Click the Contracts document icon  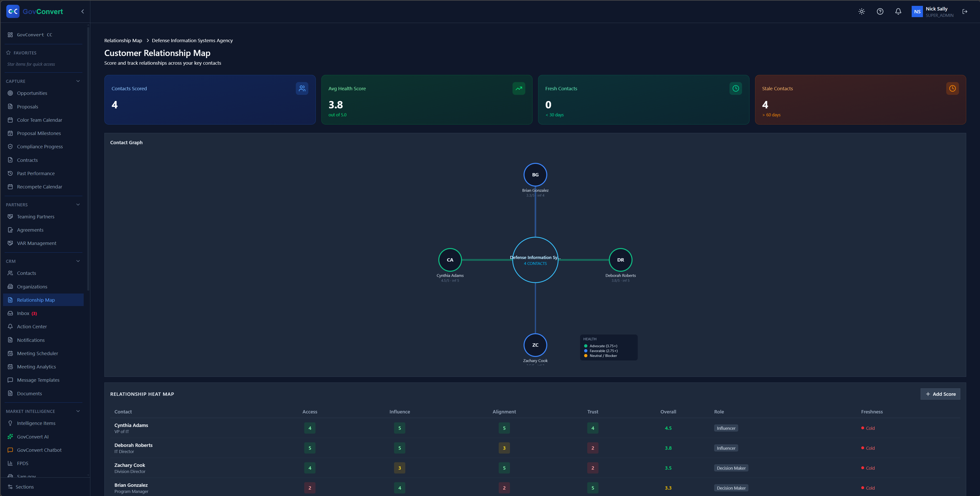tap(10, 160)
